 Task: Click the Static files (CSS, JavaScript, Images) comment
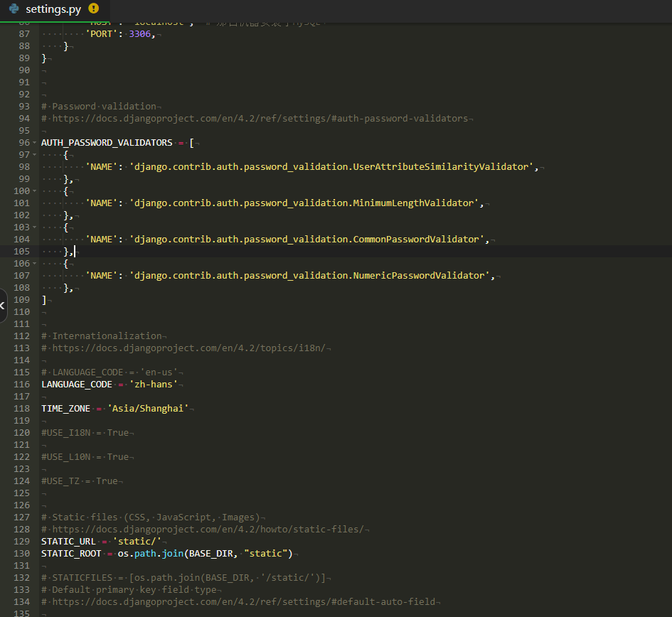151,517
